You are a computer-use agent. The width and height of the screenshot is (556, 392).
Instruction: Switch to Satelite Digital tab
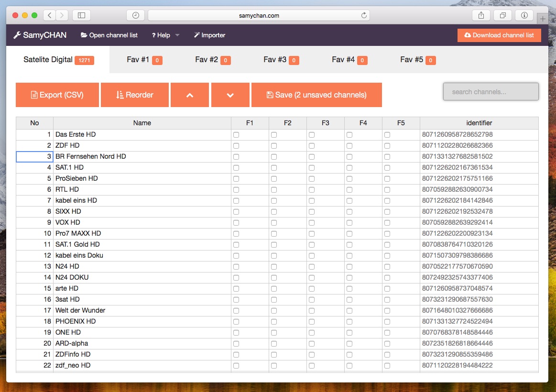coord(58,60)
